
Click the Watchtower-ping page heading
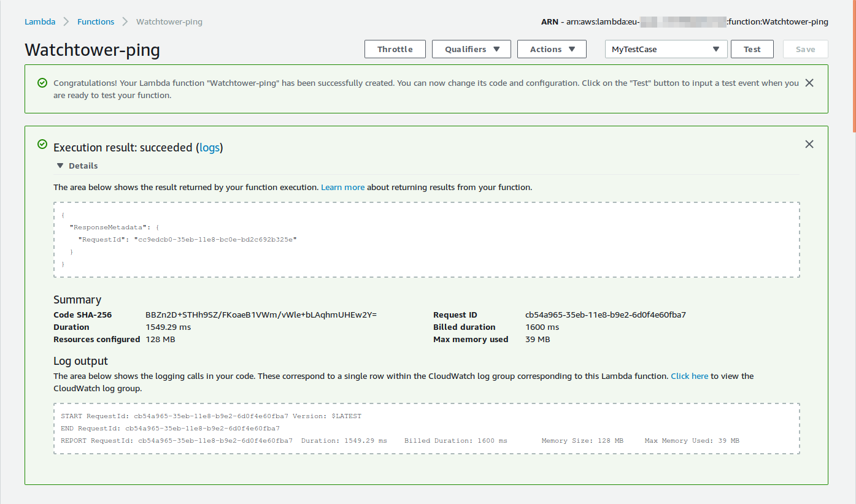coord(93,50)
